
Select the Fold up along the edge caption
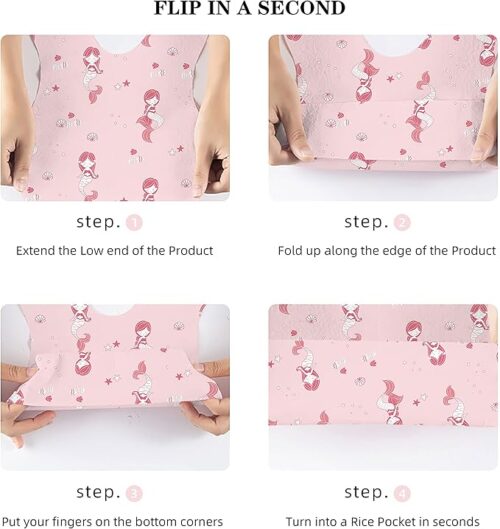pyautogui.click(x=387, y=251)
